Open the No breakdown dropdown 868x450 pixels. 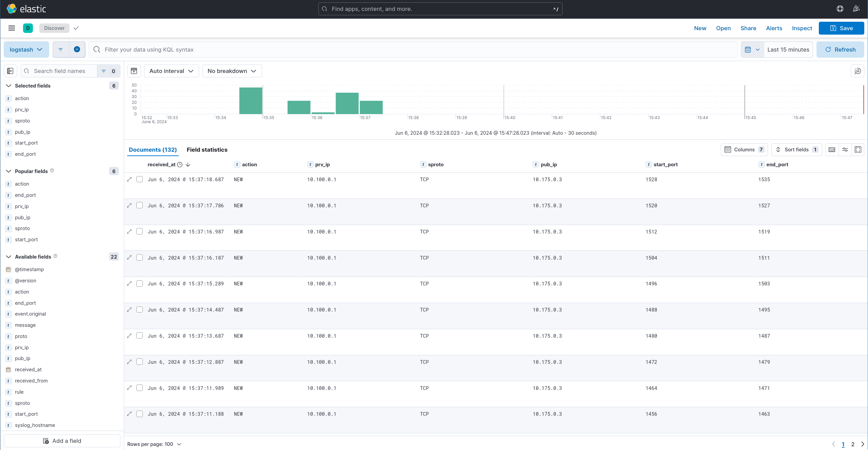click(232, 71)
